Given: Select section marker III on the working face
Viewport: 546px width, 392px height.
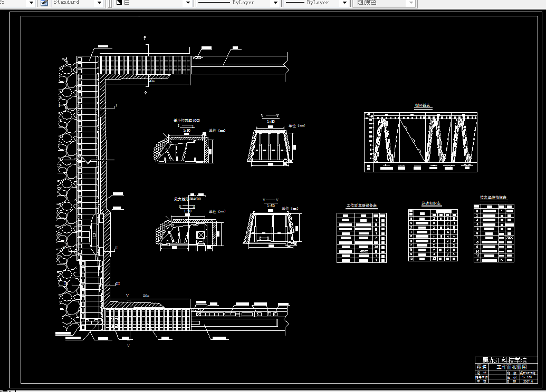Looking at the screenshot, I should pyautogui.click(x=118, y=284).
